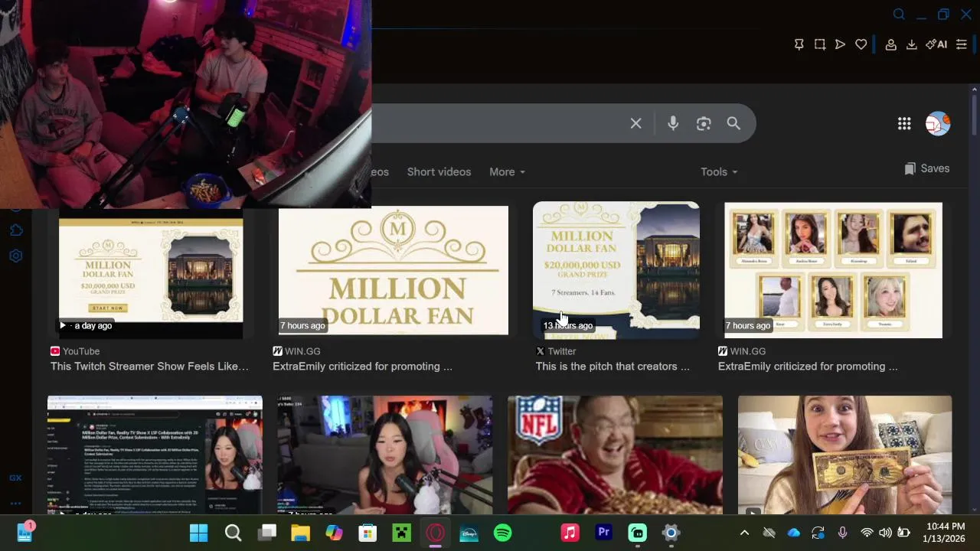Open the sidebar settings gear icon
This screenshot has width=980, height=551.
coord(15,256)
